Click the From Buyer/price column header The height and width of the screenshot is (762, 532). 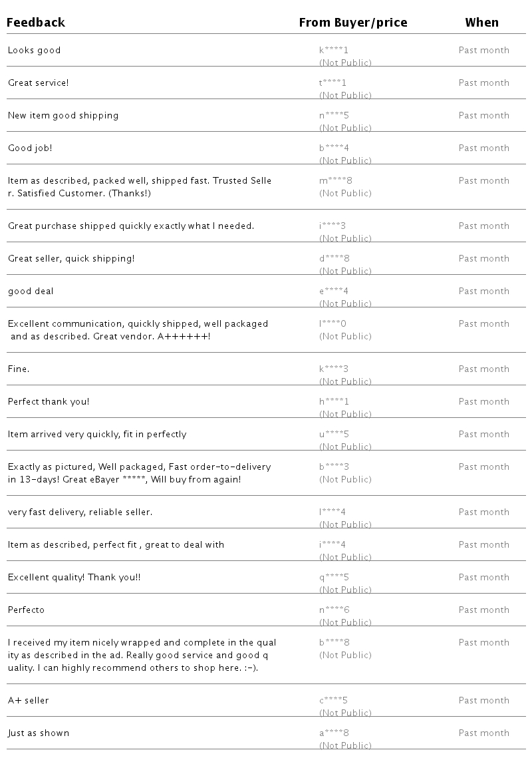(352, 23)
